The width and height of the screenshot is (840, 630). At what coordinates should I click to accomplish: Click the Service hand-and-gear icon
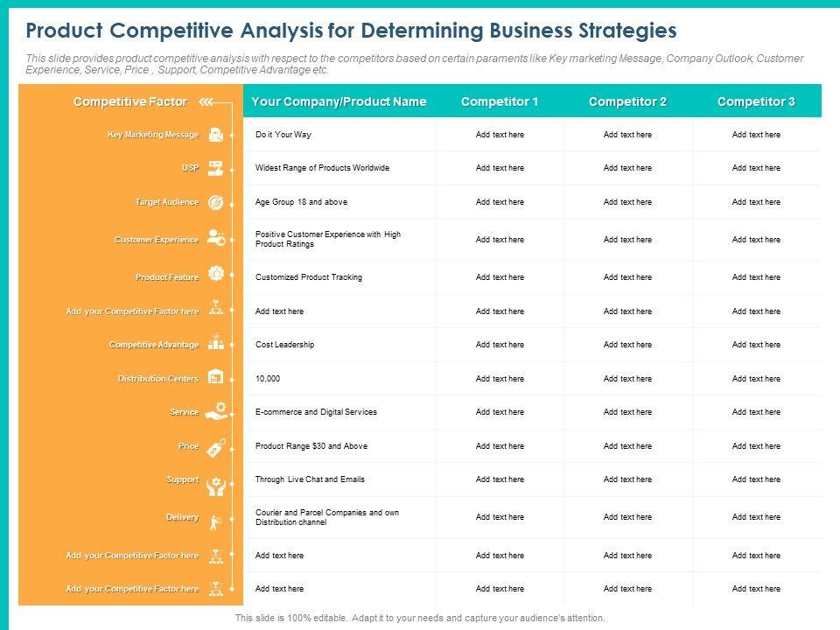coord(215,410)
